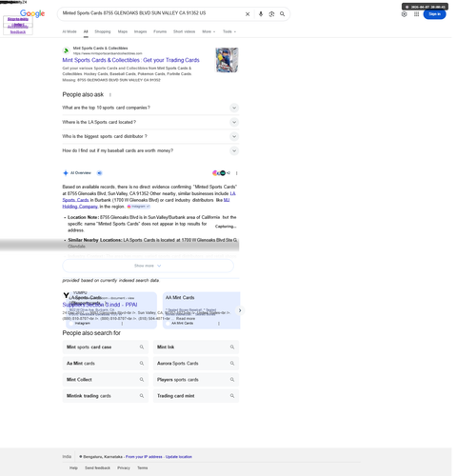
Task: Open the 'Suppliers Section 3.indd - PPAI' result
Action: 100,305
